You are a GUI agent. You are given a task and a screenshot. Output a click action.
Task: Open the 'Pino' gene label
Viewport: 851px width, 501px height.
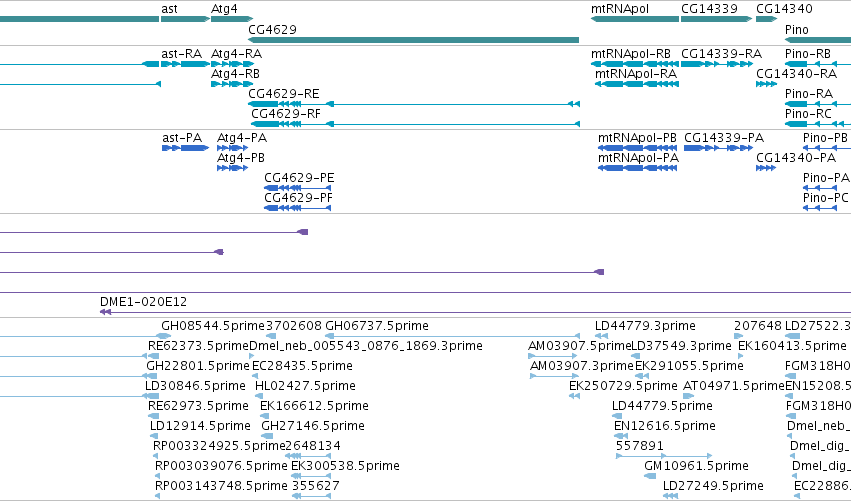[797, 29]
